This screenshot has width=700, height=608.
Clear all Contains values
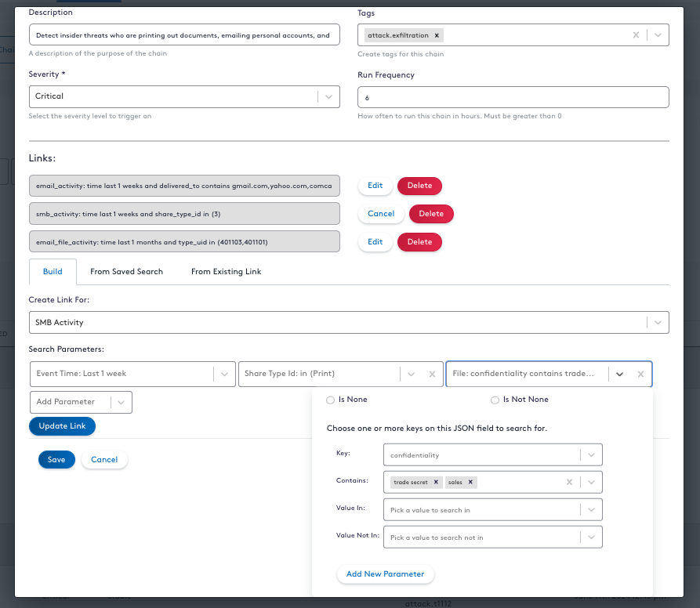click(569, 482)
